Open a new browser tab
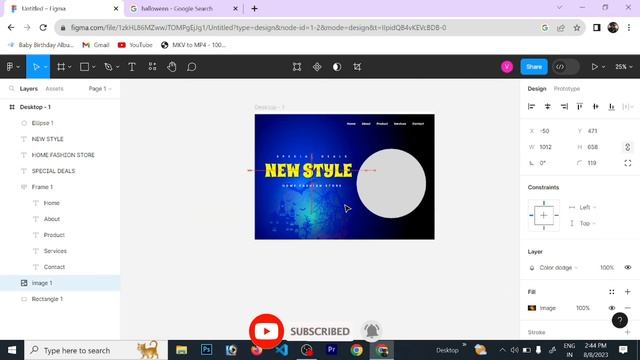This screenshot has width=640, height=360. tap(254, 8)
